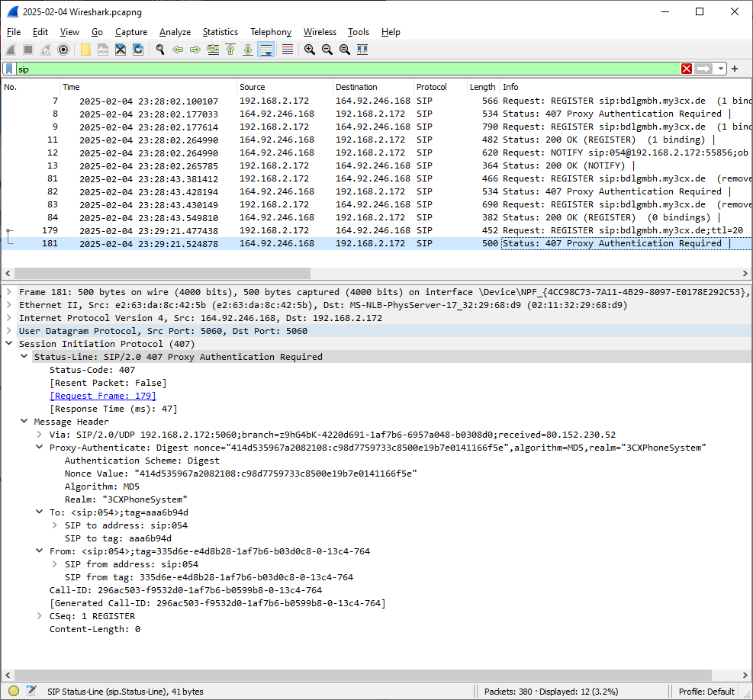Go back in packet history
Image resolution: width=753 pixels, height=700 pixels.
tap(178, 50)
